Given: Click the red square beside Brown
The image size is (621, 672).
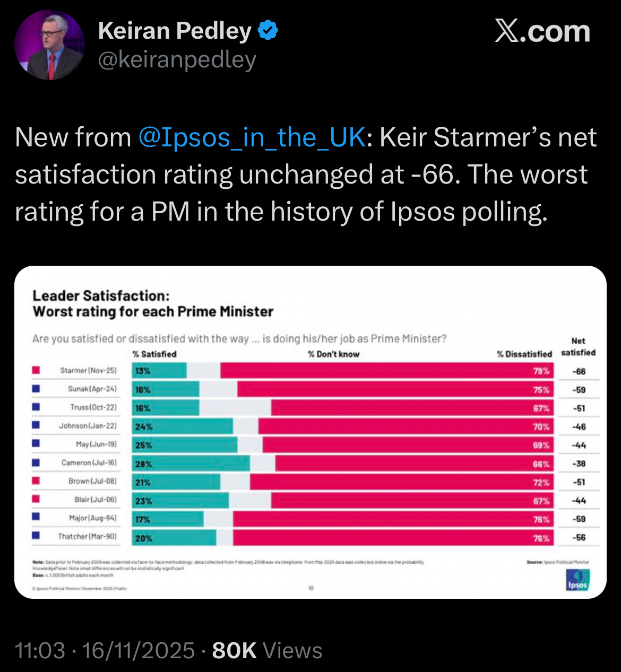Looking at the screenshot, I should [x=36, y=481].
